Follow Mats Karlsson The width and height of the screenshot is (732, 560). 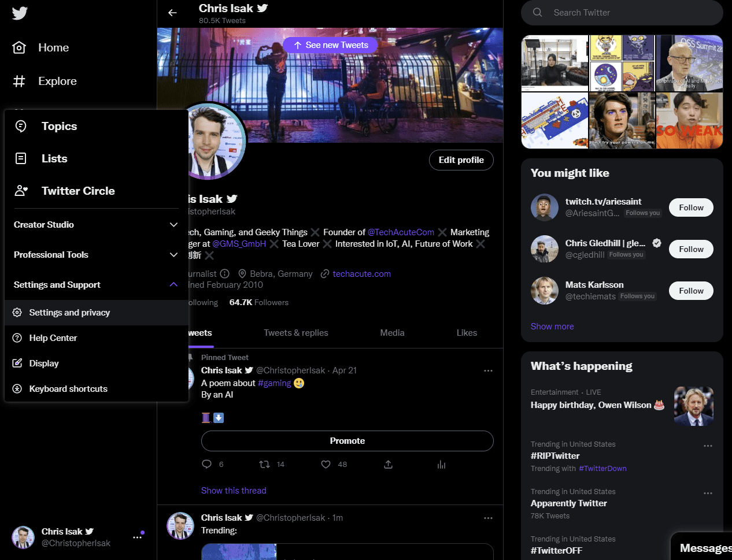(x=691, y=291)
